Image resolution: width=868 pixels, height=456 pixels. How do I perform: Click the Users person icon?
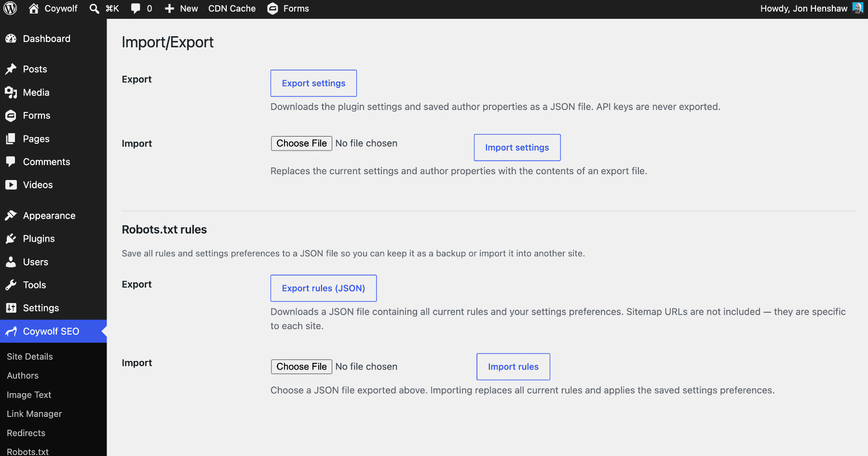point(11,262)
